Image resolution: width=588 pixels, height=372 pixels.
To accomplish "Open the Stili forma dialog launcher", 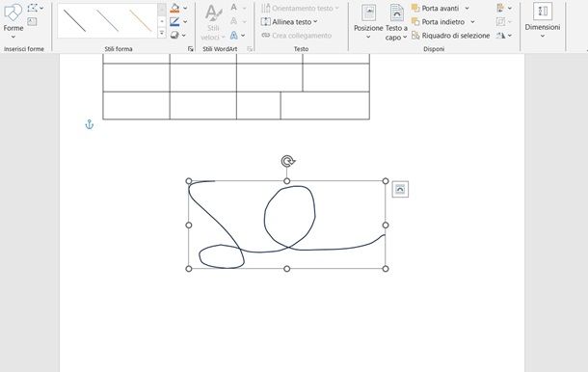I will coord(191,49).
